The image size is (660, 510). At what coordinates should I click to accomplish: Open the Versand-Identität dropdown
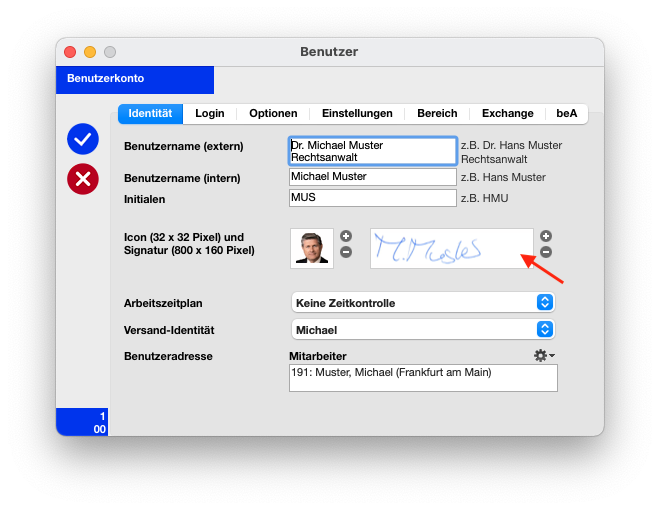(423, 329)
